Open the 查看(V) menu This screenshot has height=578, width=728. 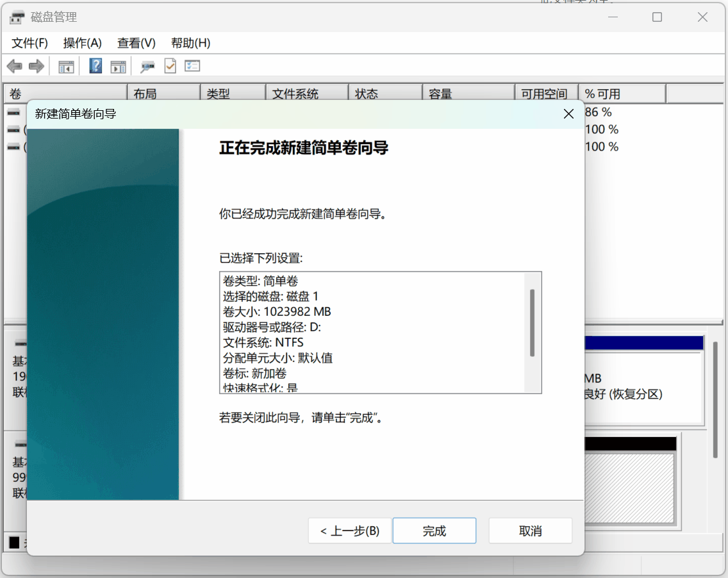pyautogui.click(x=136, y=43)
